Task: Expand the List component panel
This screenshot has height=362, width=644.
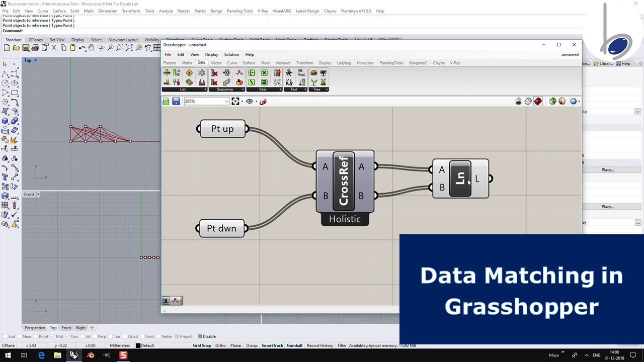Action: pyautogui.click(x=205, y=89)
